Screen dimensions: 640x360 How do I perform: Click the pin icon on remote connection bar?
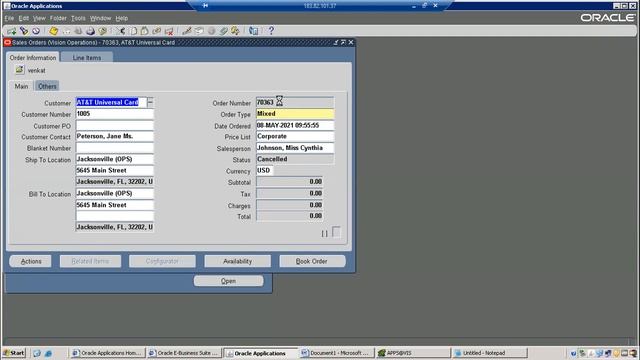(205, 6)
